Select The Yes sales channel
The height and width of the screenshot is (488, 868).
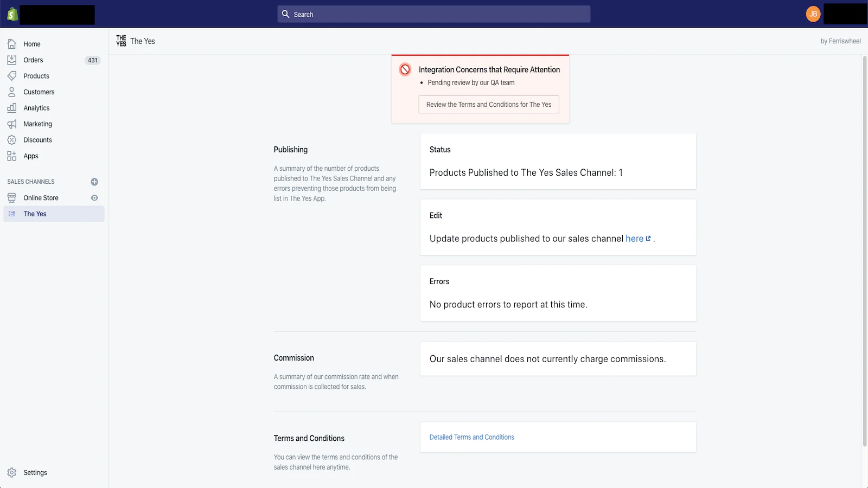[54, 214]
